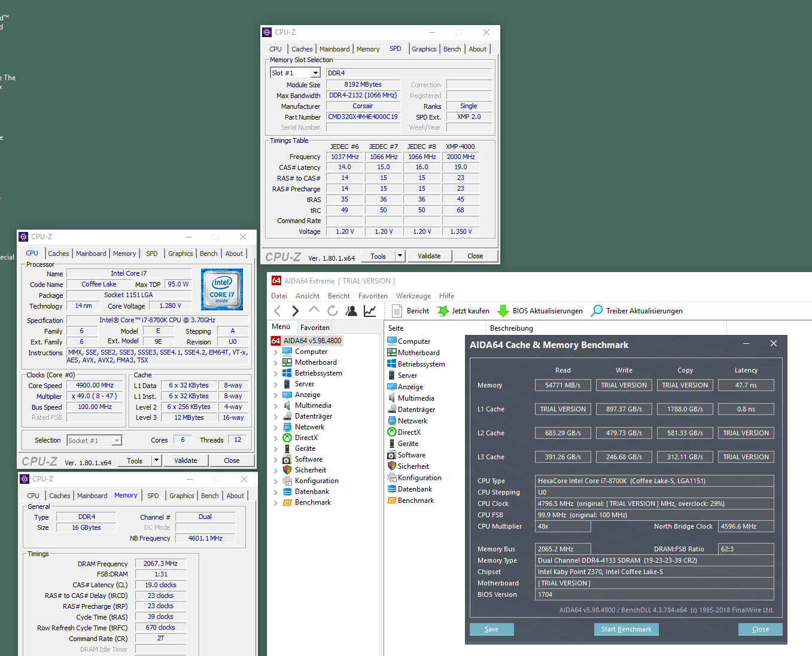812x656 pixels.
Task: Open AIDA64 graph chart toolbar icon
Action: coord(370,311)
